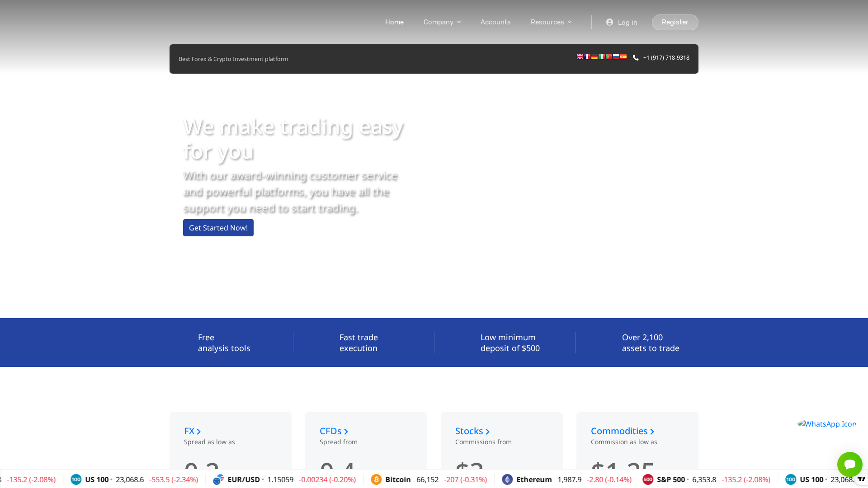Viewport: 868px width, 488px height.
Task: Open the Stocks link
Action: (470, 431)
